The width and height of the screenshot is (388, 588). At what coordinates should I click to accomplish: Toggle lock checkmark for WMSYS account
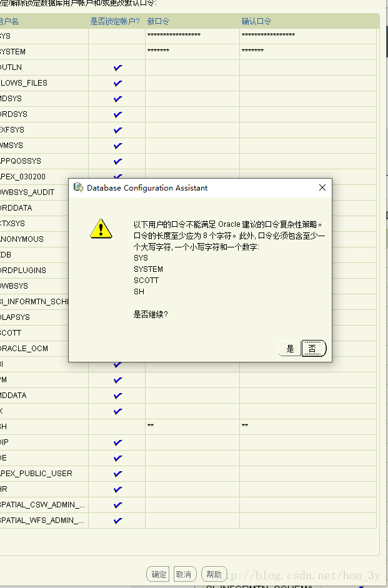coord(117,146)
